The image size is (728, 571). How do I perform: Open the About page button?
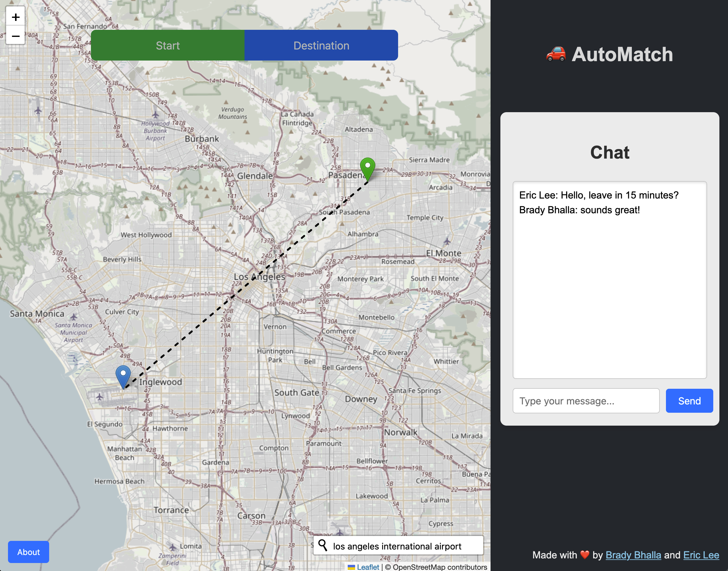click(x=28, y=552)
